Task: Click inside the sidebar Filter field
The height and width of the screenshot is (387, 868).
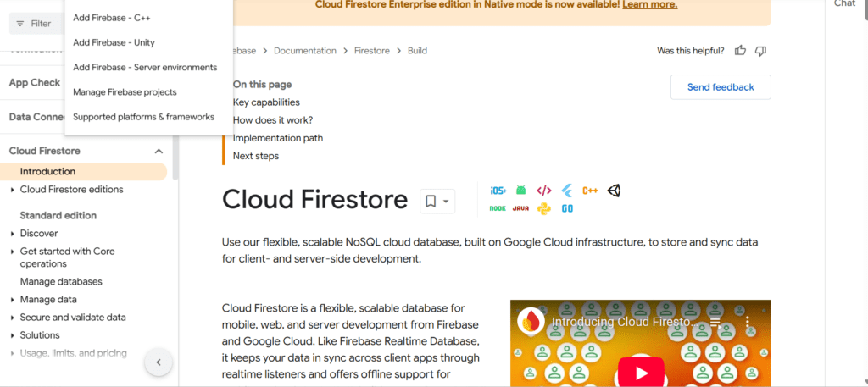Action: click(36, 24)
